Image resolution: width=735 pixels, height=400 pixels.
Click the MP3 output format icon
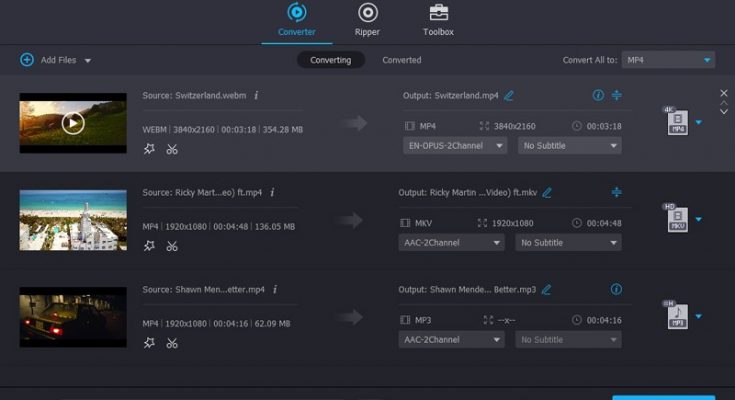click(677, 316)
